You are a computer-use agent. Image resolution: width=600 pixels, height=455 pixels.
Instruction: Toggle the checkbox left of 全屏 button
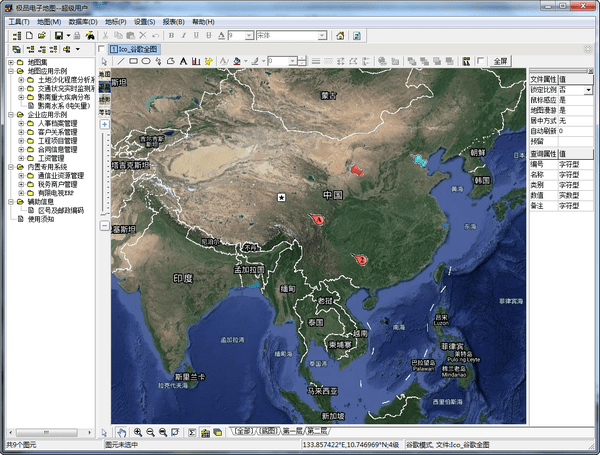point(481,61)
